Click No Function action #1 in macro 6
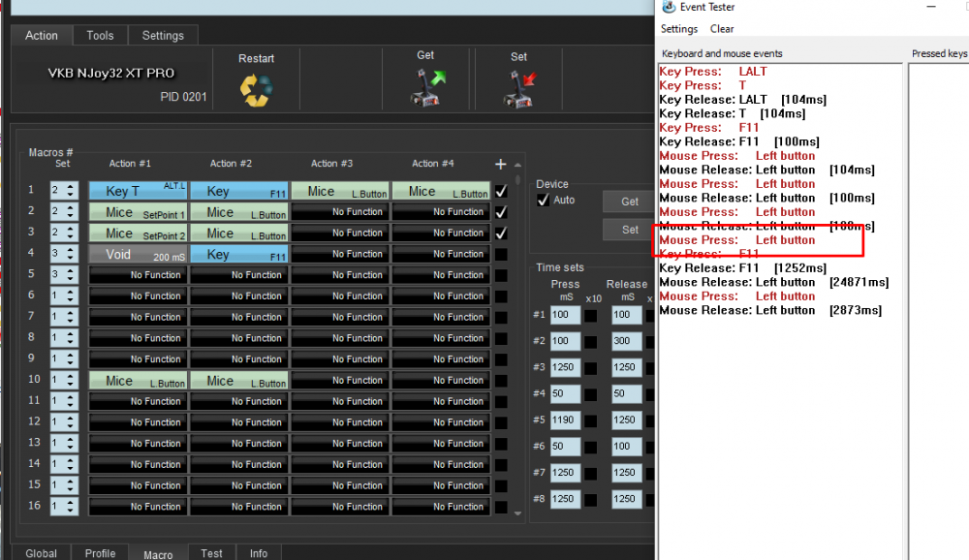 tap(138, 296)
